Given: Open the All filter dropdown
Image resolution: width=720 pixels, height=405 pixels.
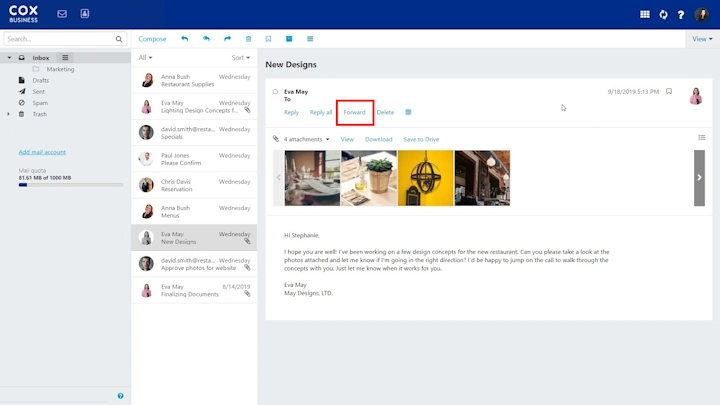Looking at the screenshot, I should point(145,57).
